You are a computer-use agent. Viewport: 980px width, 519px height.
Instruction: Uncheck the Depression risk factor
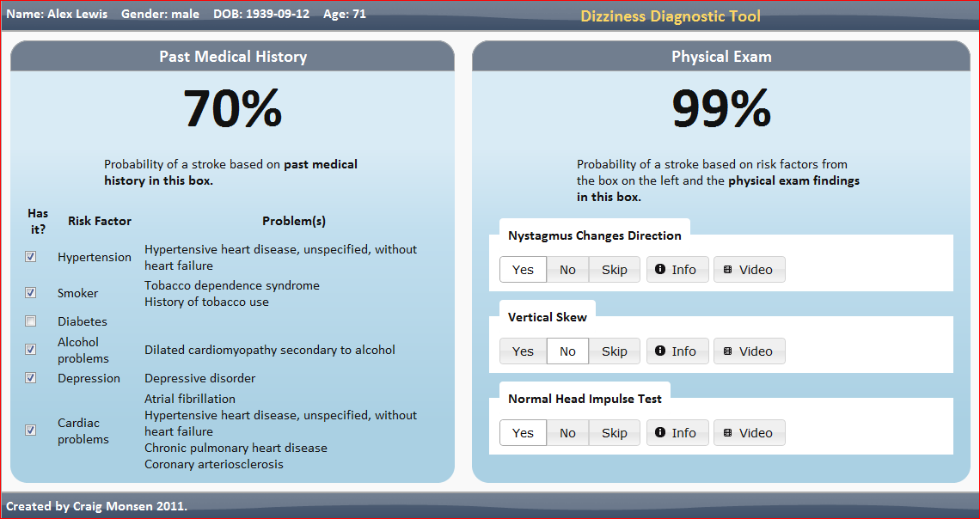click(x=30, y=377)
